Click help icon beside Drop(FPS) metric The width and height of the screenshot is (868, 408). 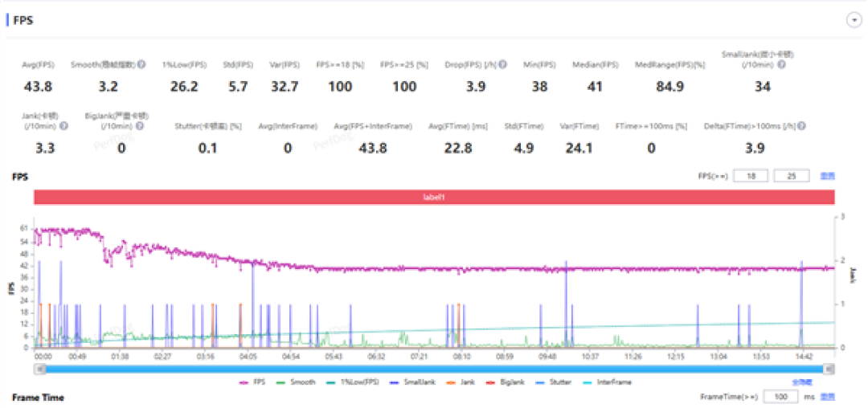click(x=502, y=65)
